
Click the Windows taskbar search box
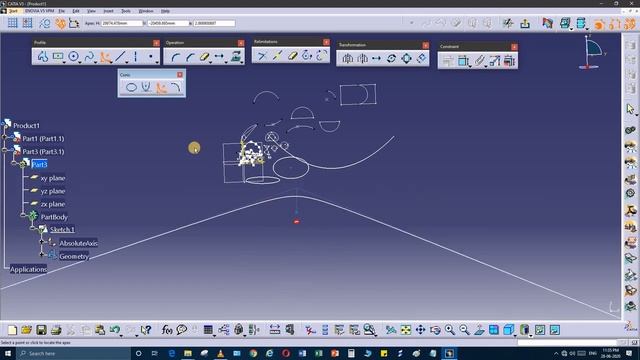pyautogui.click(x=73, y=353)
